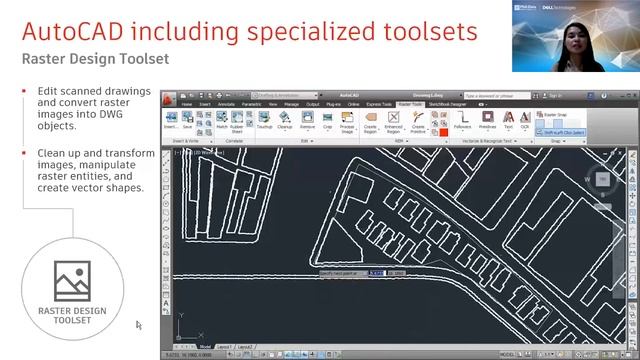Viewport: 640px width, 360px height.
Task: Click the Open file icon in quick access toolbar
Action: (x=192, y=96)
